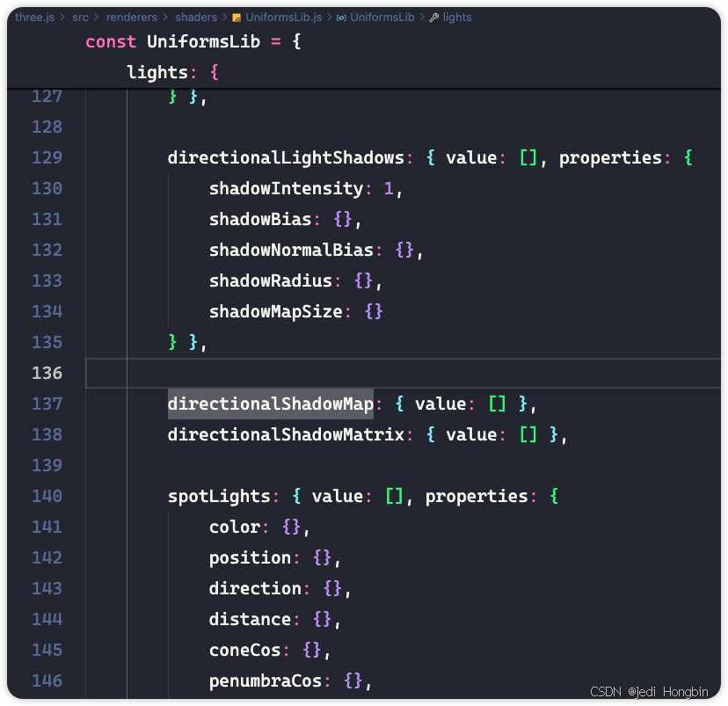
Task: Select the UniformsLib symbol breadcrumb
Action: click(x=382, y=18)
